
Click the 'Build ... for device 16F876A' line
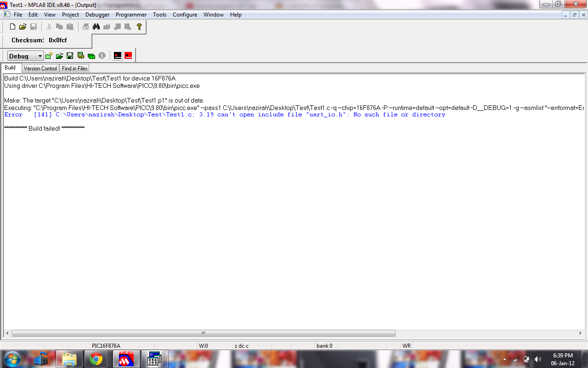90,78
